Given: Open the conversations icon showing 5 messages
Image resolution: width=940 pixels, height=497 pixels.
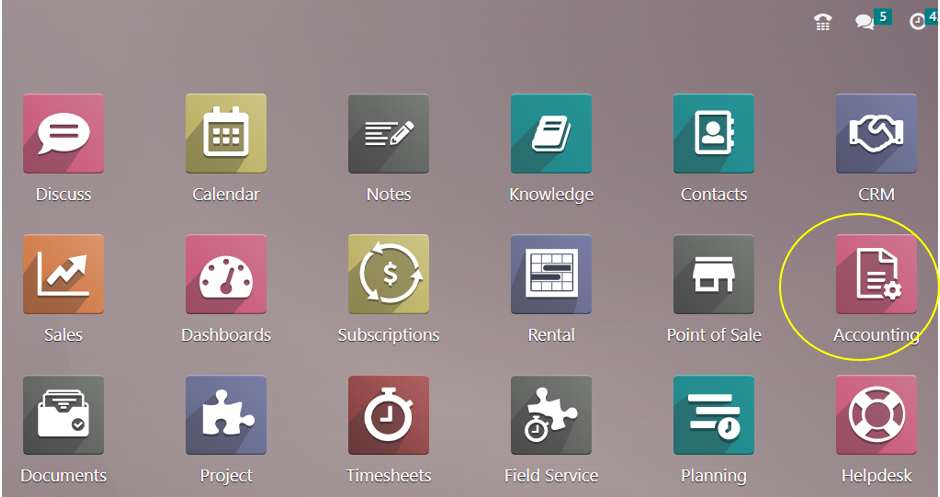Looking at the screenshot, I should point(865,22).
